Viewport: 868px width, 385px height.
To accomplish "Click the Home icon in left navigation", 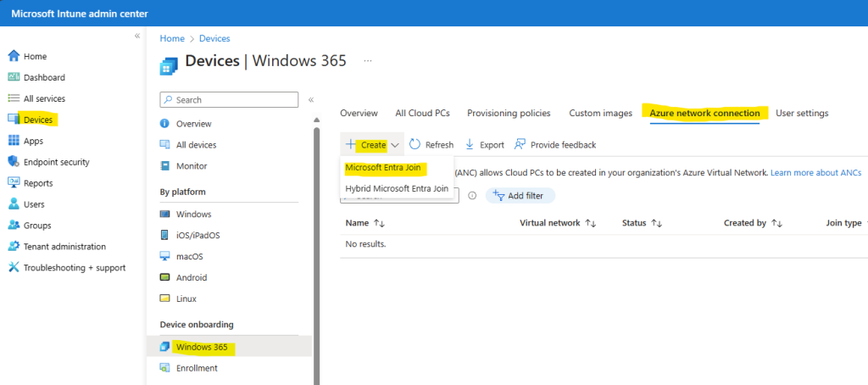I will tap(14, 56).
